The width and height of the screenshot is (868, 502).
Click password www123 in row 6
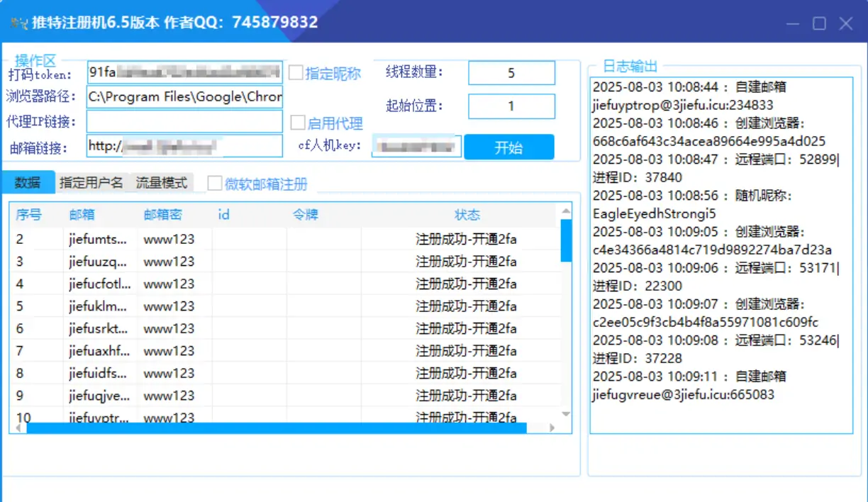(x=169, y=329)
